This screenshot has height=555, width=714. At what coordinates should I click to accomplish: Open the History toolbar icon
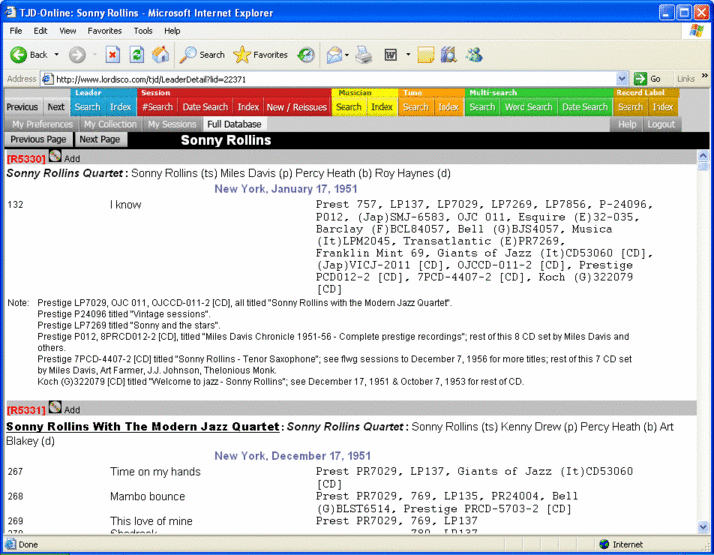tap(306, 55)
